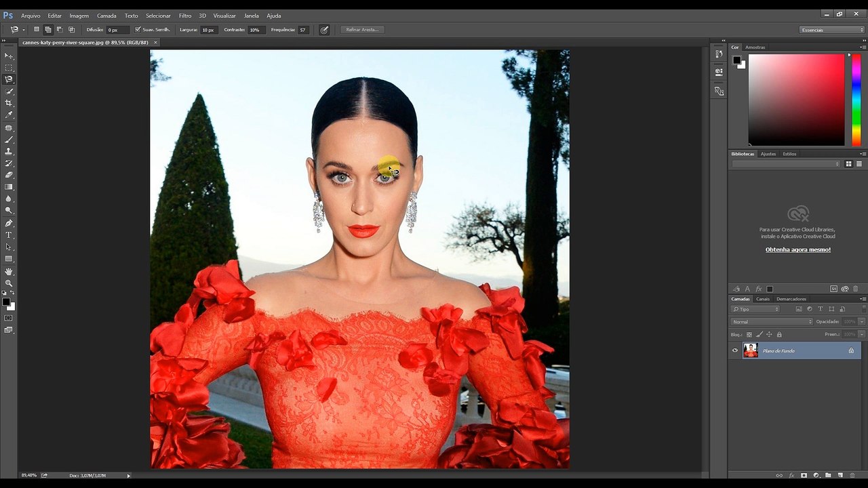Select the Pen tool
Screen dimensions: 868x488
pos(9,223)
